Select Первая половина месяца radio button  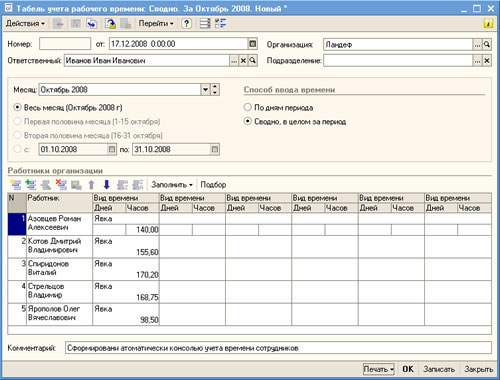coord(17,122)
